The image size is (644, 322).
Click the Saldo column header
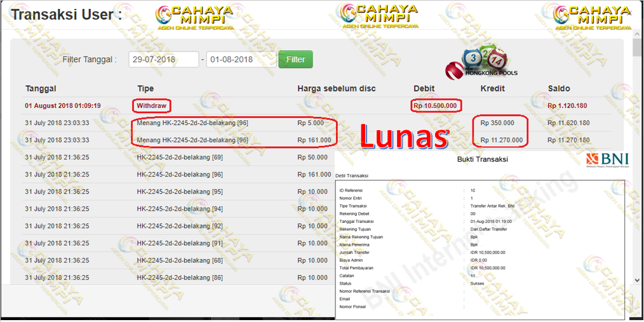(559, 88)
